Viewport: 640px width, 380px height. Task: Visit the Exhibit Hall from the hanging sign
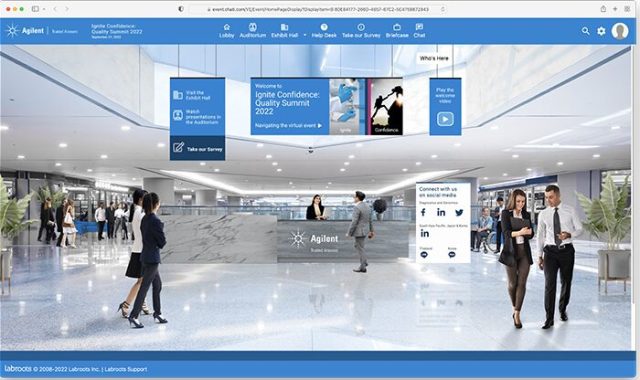click(192, 96)
